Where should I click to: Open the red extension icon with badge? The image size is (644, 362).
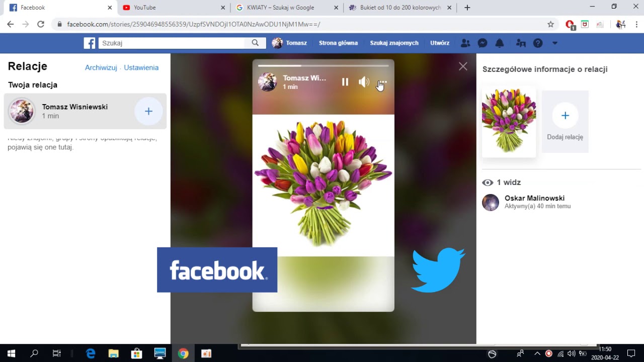click(x=570, y=25)
